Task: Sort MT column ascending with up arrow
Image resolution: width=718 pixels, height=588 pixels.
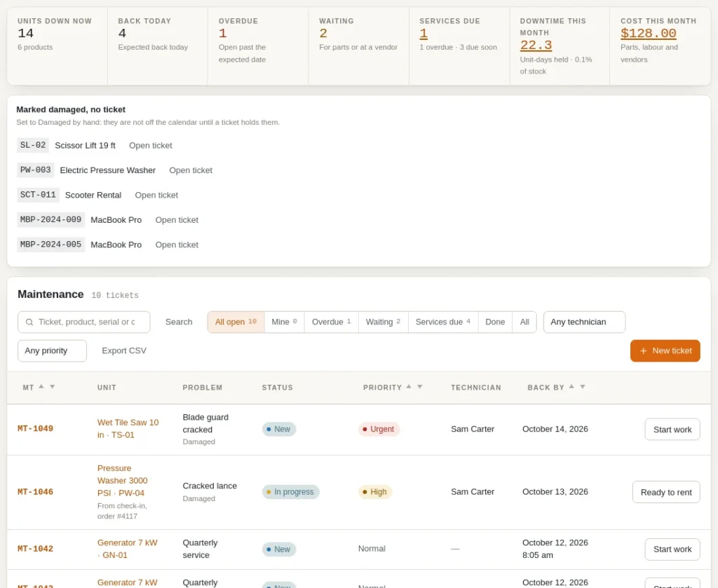Action: point(41,387)
